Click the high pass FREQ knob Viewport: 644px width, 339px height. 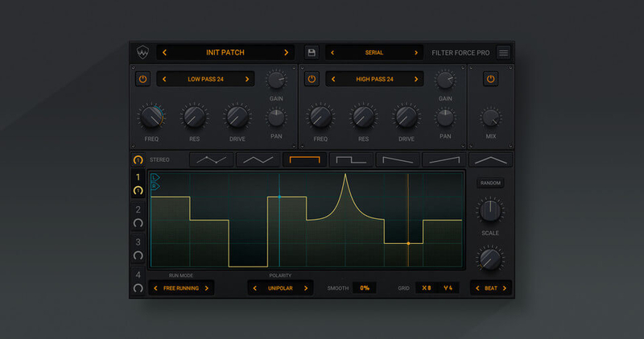coord(320,116)
